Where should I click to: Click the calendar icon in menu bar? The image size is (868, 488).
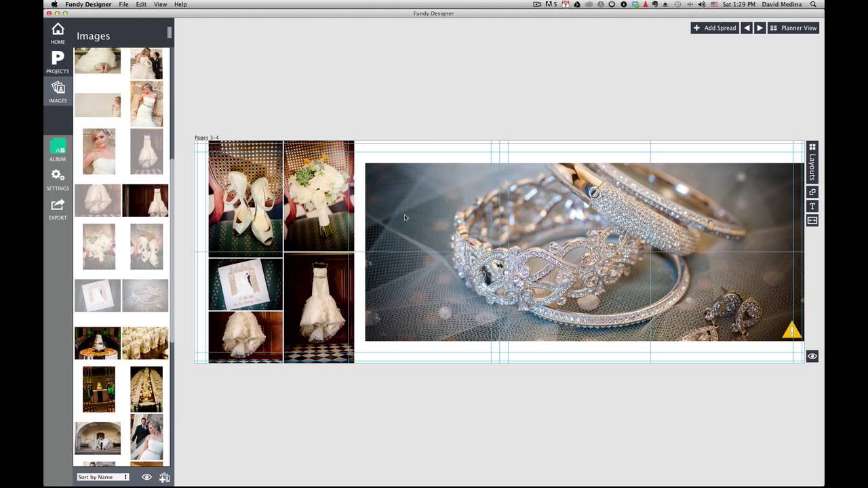[x=566, y=4]
